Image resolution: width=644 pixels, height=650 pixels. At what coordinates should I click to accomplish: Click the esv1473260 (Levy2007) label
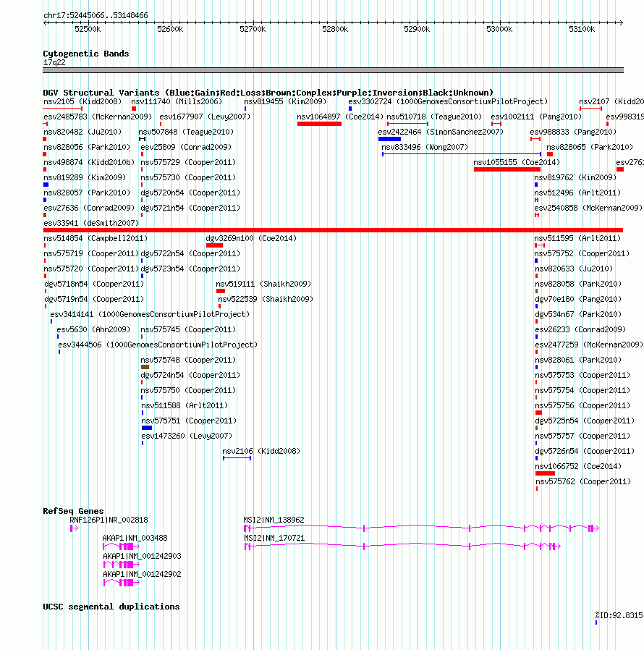(187, 436)
